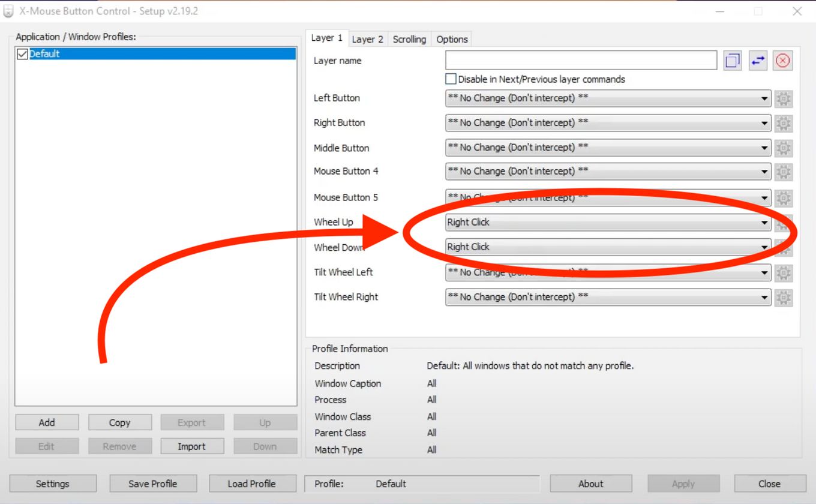Open the About dialog
Viewport: 816px width, 504px height.
coord(590,483)
